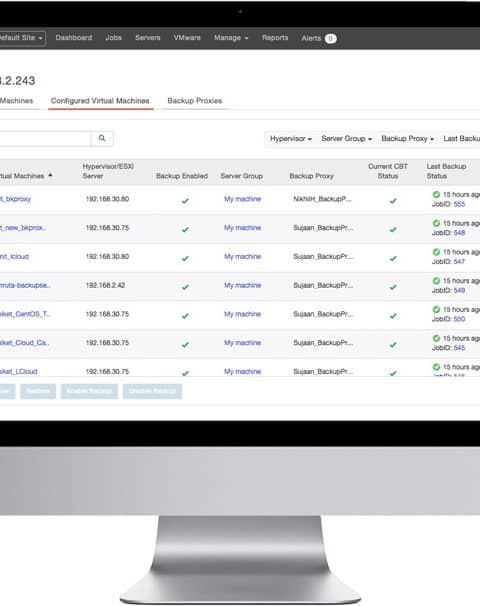Open JobID 545 link
The height and width of the screenshot is (606, 480).
(459, 348)
